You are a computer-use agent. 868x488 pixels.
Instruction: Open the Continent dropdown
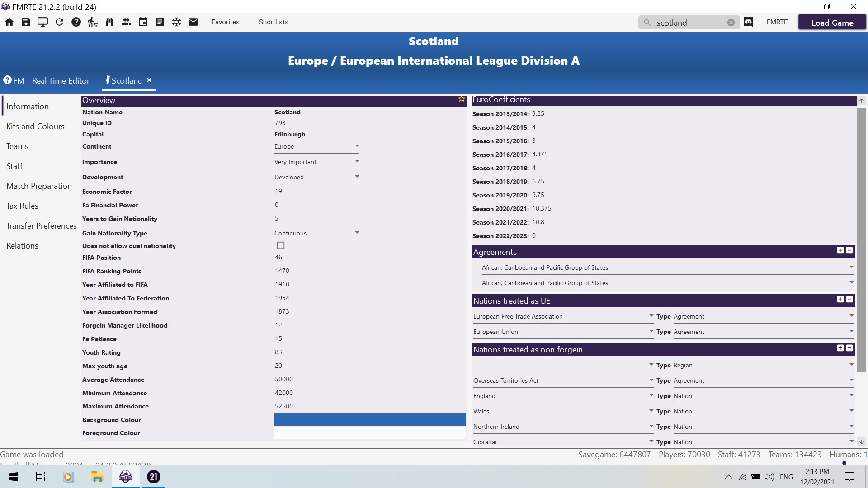point(316,146)
